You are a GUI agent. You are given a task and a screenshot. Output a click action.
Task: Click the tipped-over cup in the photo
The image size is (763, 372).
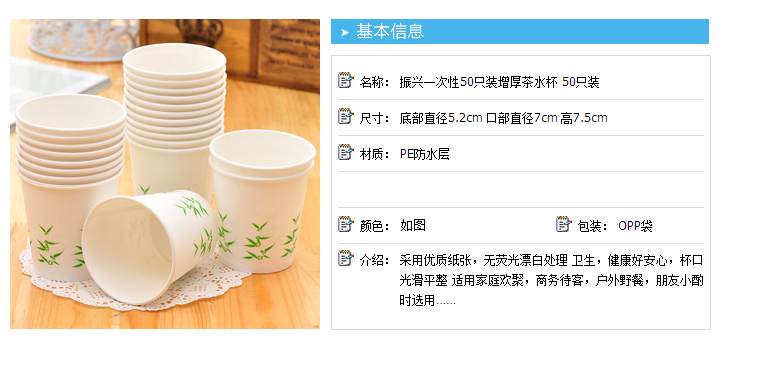point(149,246)
